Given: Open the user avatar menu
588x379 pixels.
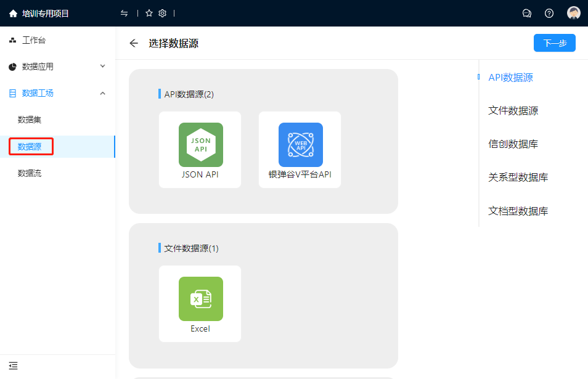Looking at the screenshot, I should coord(574,13).
